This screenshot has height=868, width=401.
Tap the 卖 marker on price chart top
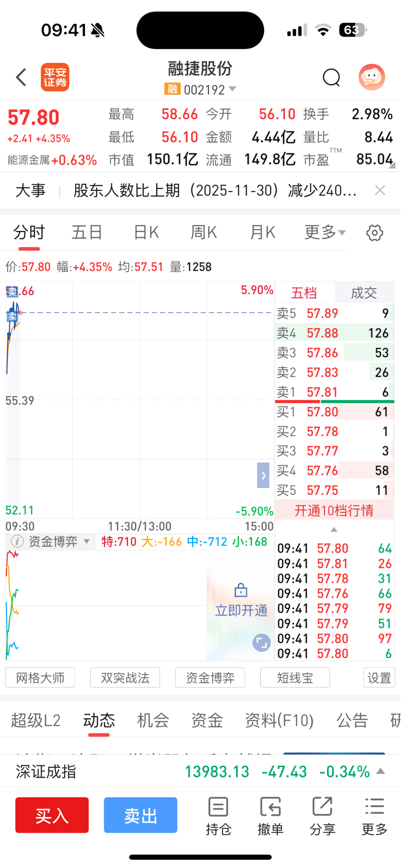point(12,291)
